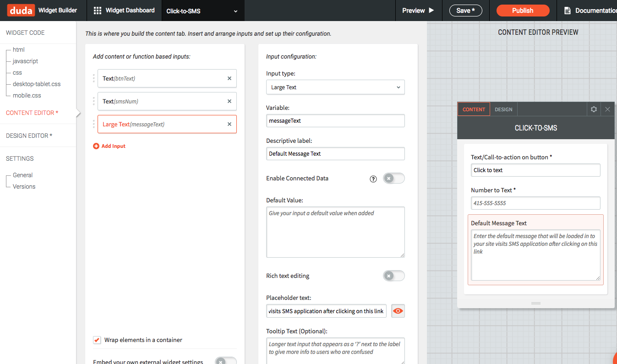The width and height of the screenshot is (617, 364).
Task: Open Versions settings
Action: pyautogui.click(x=24, y=186)
